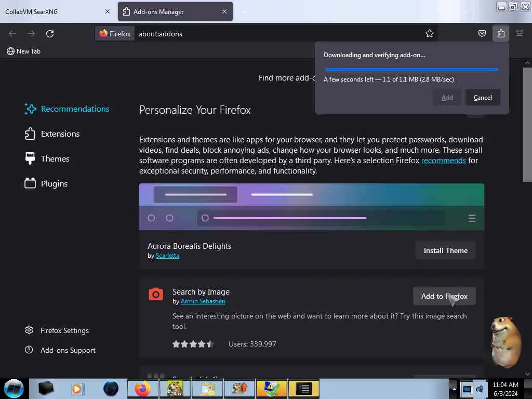
Task: Open the New Tab bookmark
Action: 23,51
